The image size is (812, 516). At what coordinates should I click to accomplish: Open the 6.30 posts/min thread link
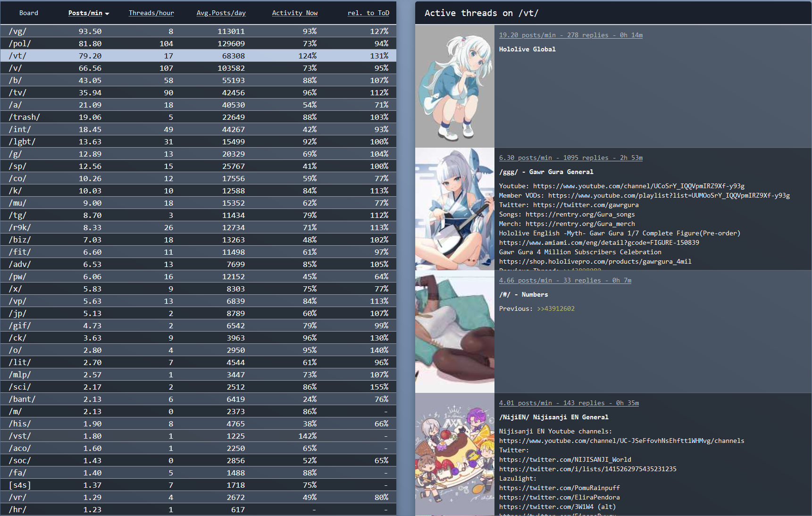(571, 158)
